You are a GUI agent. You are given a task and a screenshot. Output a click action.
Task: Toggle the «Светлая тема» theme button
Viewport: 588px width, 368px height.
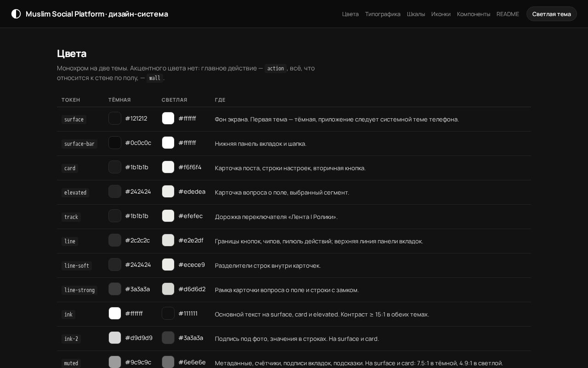[x=551, y=14]
